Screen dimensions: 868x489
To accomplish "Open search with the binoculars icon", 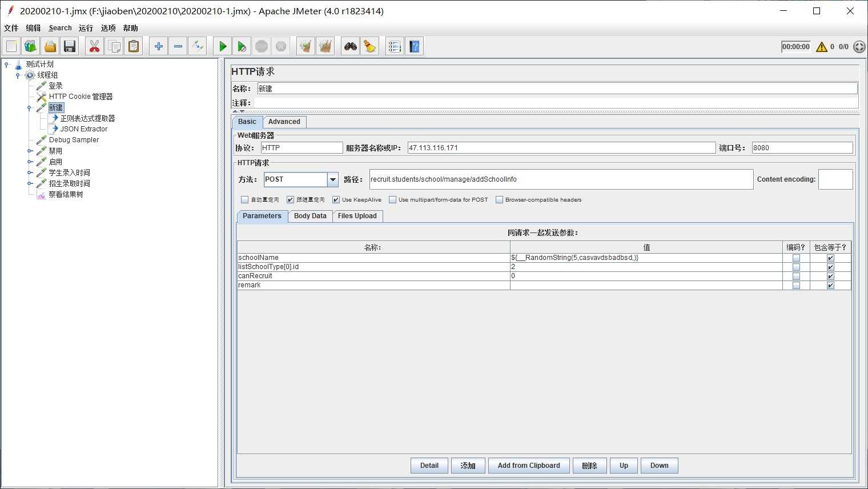I will (351, 46).
